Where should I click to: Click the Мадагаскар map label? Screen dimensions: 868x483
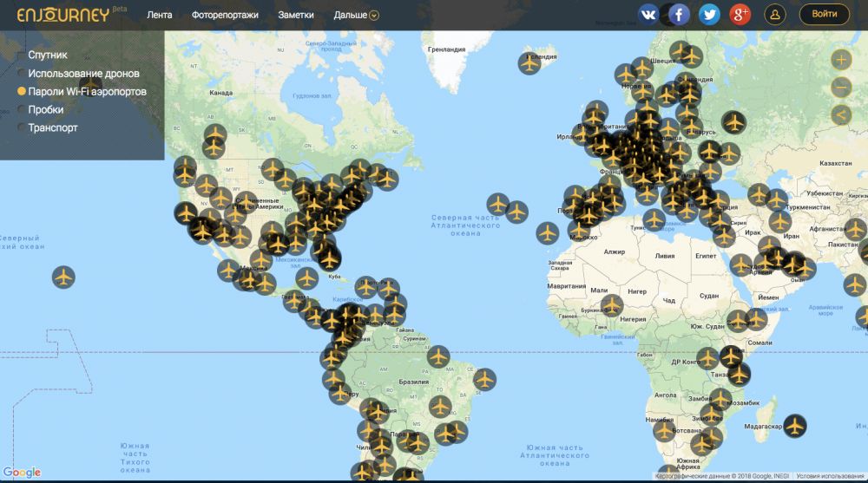tap(763, 427)
